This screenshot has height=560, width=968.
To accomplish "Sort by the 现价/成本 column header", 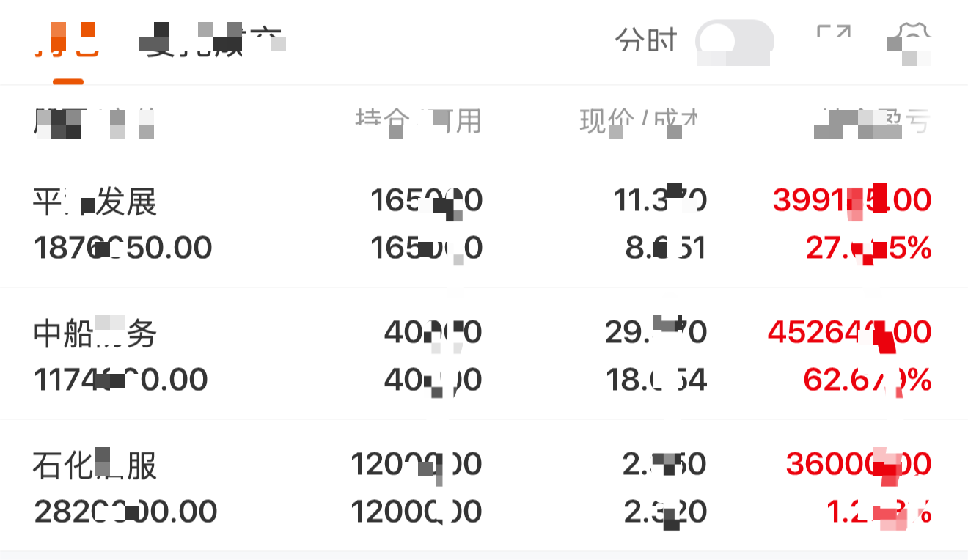I will click(638, 122).
